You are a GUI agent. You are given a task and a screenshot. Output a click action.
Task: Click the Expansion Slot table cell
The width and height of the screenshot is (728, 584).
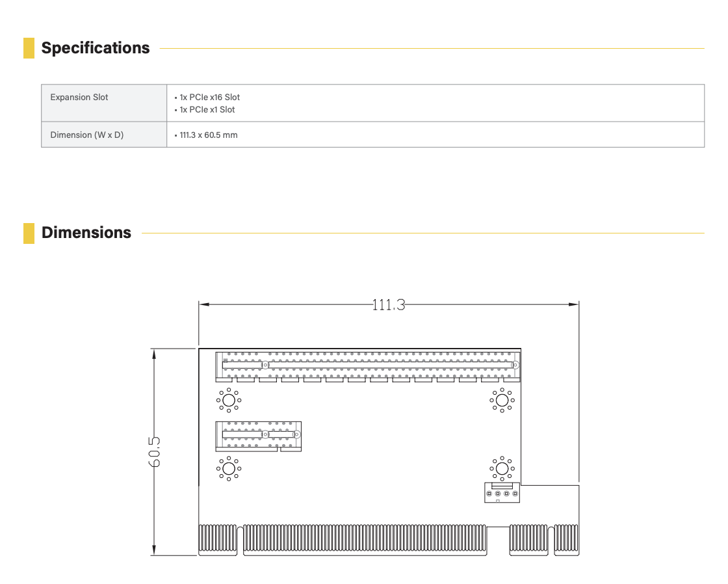pos(79,98)
